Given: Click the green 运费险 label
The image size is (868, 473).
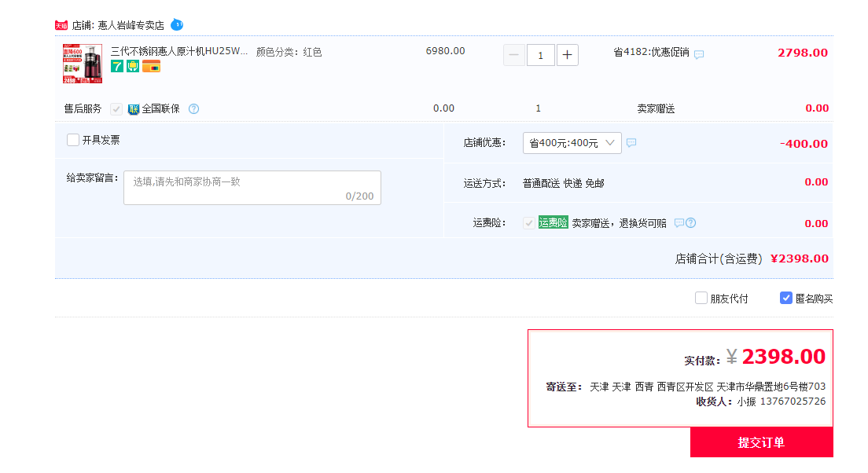Looking at the screenshot, I should point(553,222).
